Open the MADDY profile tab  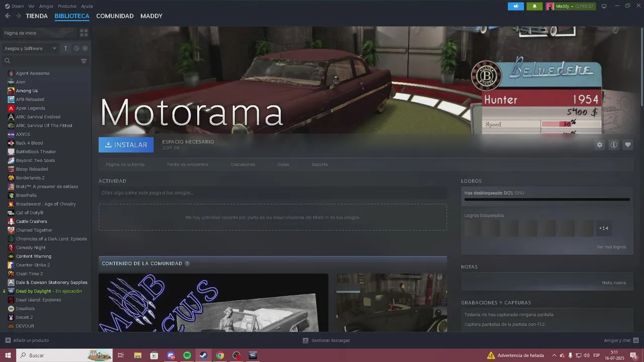(151, 16)
